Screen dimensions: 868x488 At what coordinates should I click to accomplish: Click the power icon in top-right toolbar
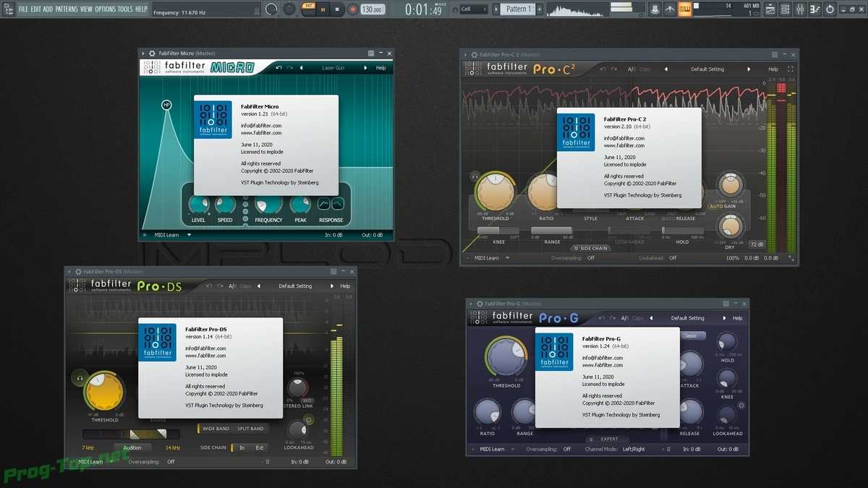click(830, 9)
